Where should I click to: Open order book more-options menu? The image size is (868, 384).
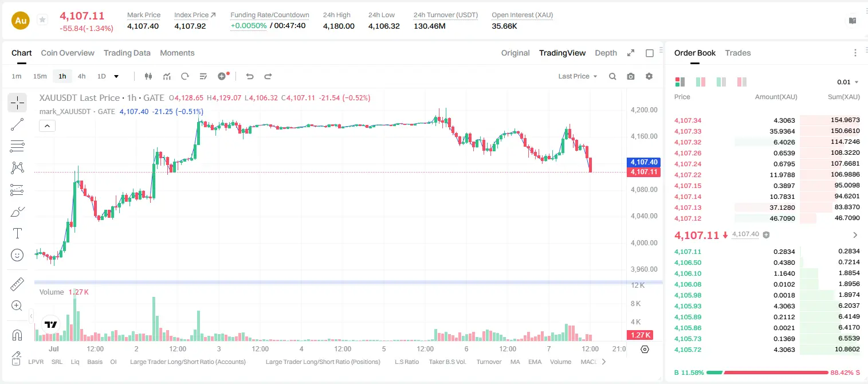click(x=855, y=53)
